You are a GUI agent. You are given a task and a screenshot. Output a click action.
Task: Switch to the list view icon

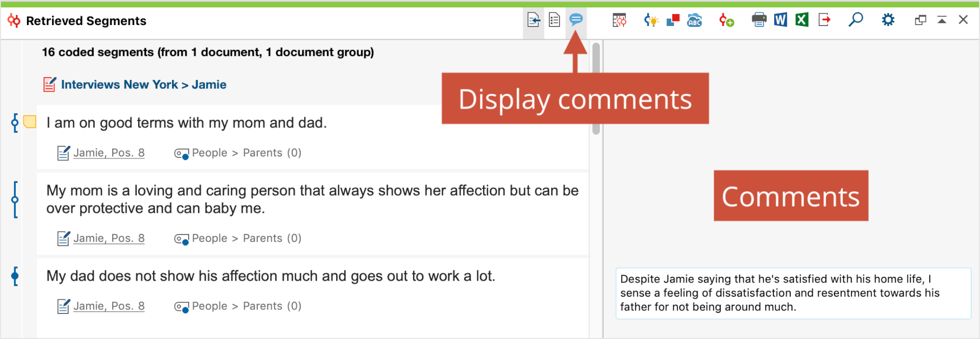coord(554,20)
